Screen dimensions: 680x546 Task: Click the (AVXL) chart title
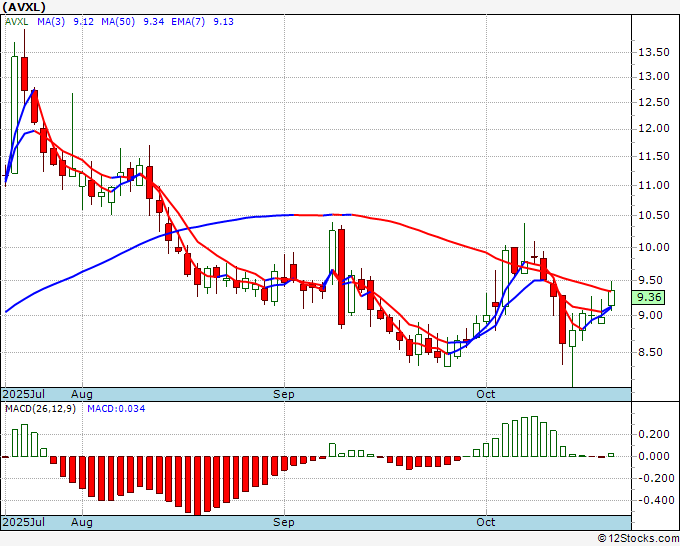click(23, 7)
